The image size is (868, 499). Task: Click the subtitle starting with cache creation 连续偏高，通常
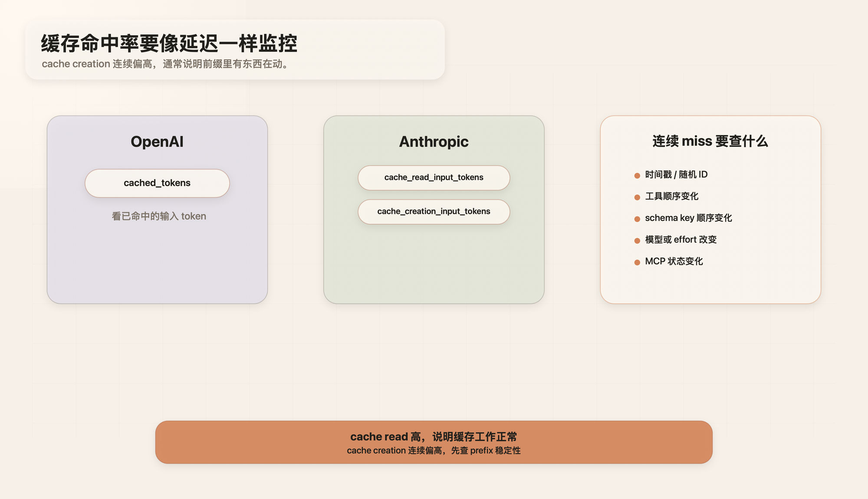point(165,64)
